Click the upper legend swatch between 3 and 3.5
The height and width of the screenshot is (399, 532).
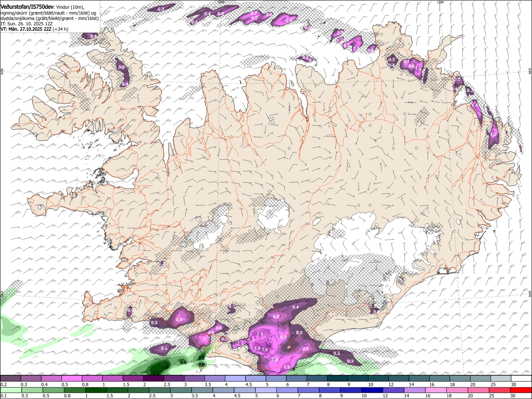tap(194, 379)
